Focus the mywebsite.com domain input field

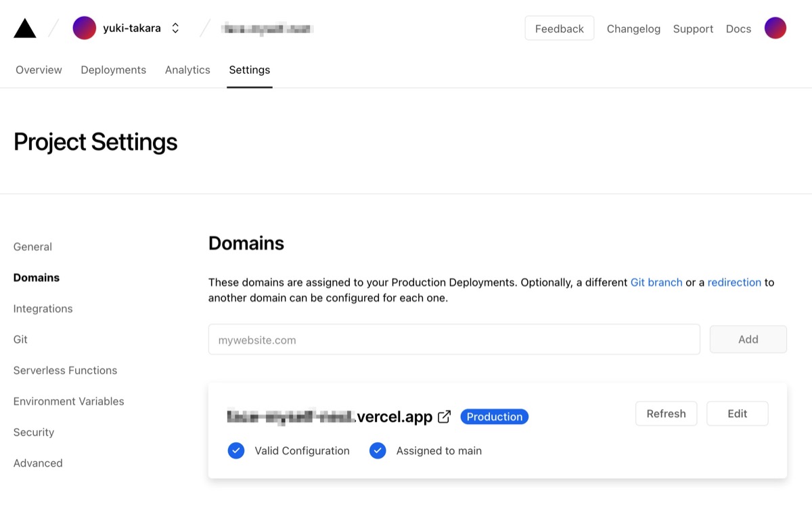tap(453, 339)
